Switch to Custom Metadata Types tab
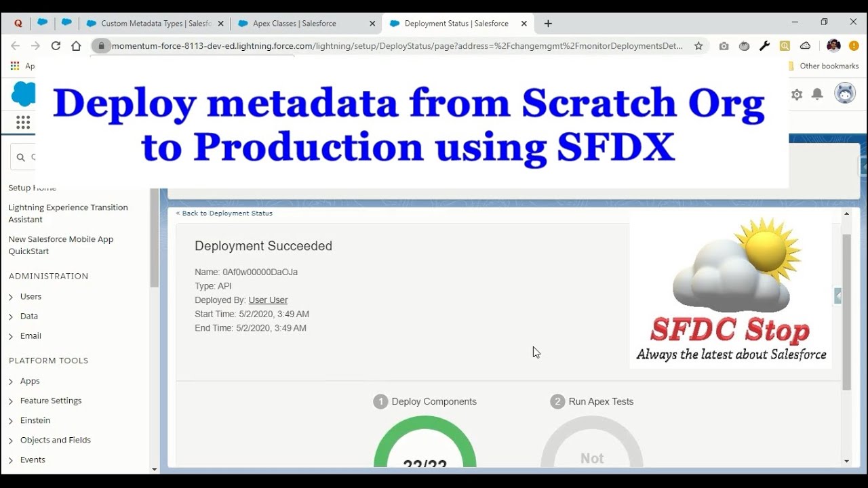This screenshot has height=488, width=868. click(x=155, y=23)
